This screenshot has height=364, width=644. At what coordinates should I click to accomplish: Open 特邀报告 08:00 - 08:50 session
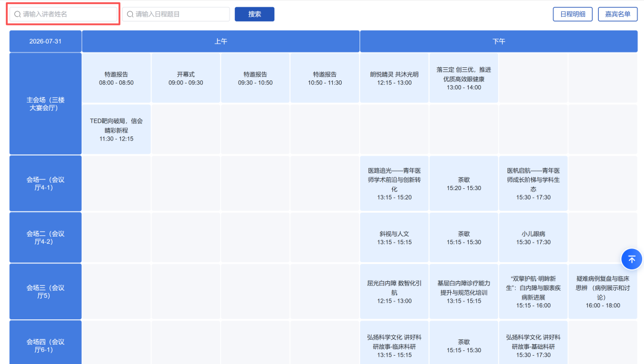coord(116,78)
